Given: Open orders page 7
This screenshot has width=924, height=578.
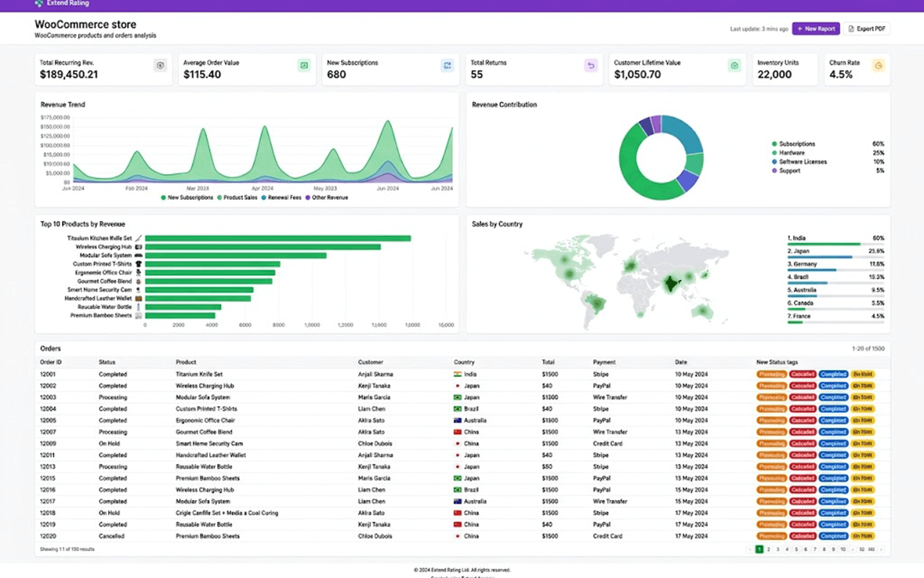Looking at the screenshot, I should click(x=815, y=549).
